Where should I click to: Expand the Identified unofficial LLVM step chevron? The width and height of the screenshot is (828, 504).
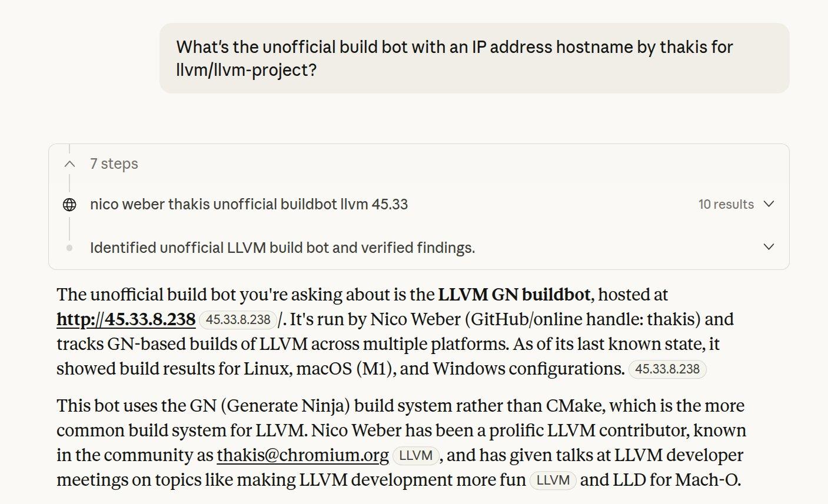(x=768, y=247)
